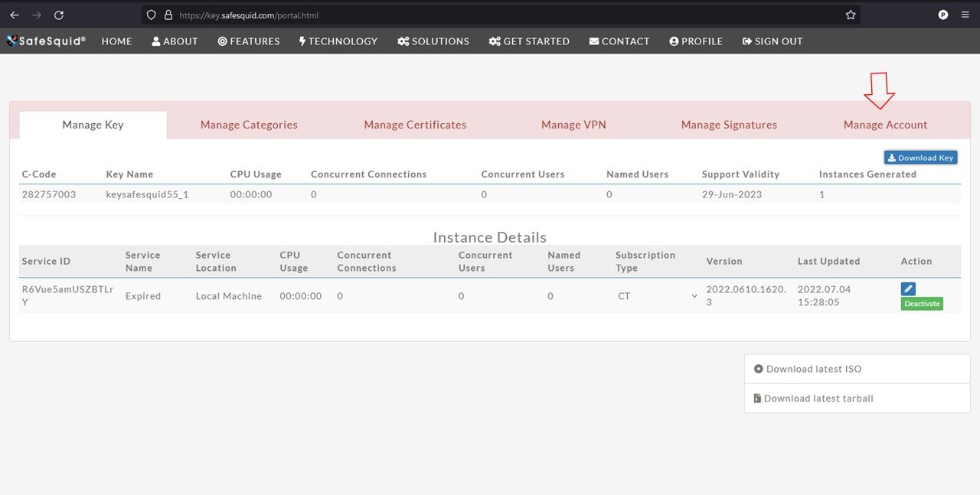Click SIGN OUT in navigation bar

(773, 41)
